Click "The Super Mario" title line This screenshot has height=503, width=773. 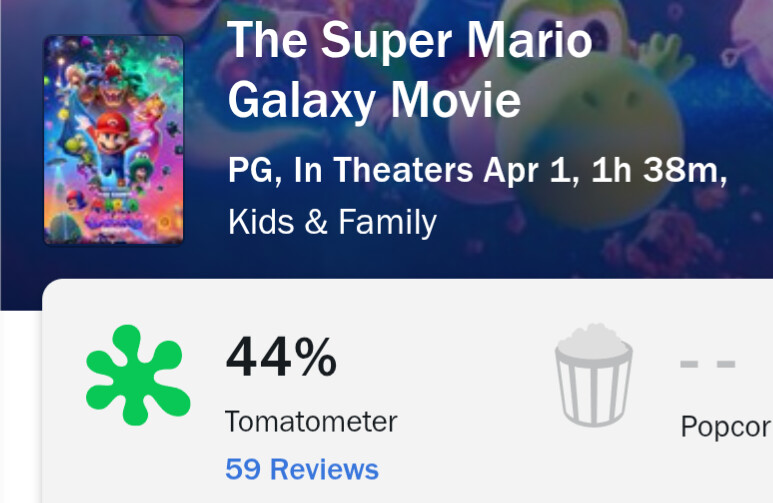410,42
